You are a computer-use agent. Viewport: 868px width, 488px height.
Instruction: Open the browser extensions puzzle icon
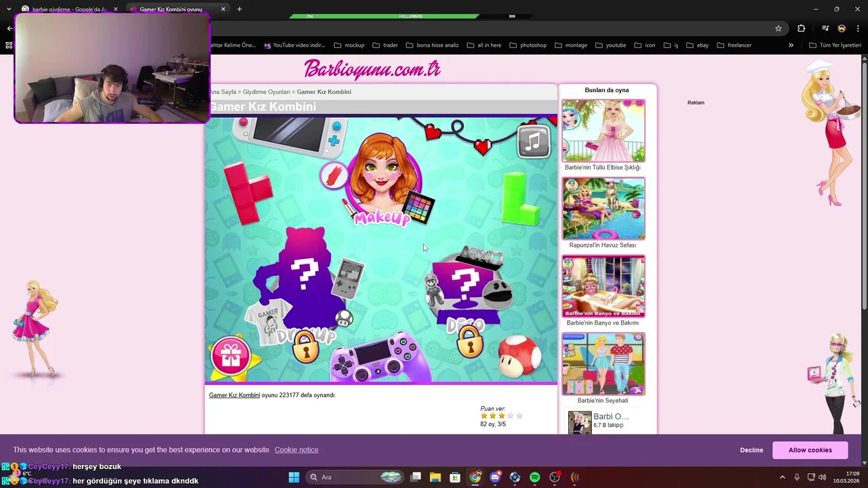coord(802,28)
